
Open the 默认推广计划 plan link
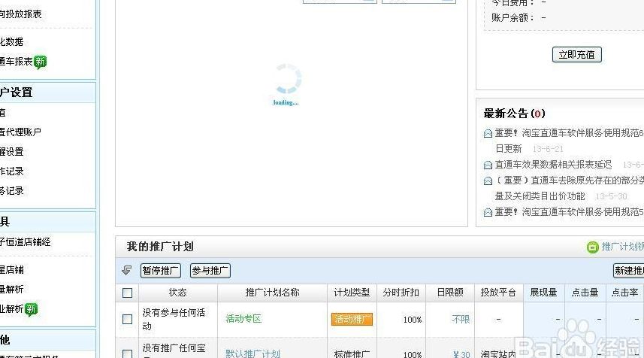point(252,353)
